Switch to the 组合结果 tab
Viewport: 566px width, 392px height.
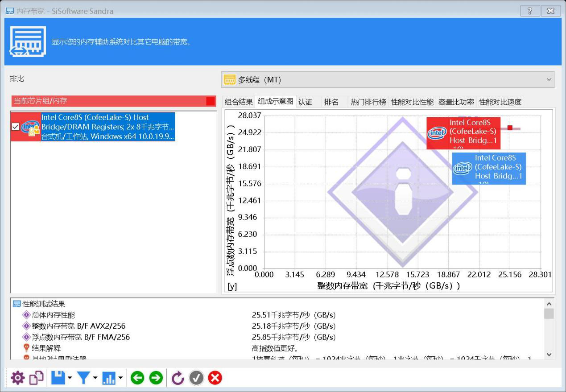pos(239,102)
